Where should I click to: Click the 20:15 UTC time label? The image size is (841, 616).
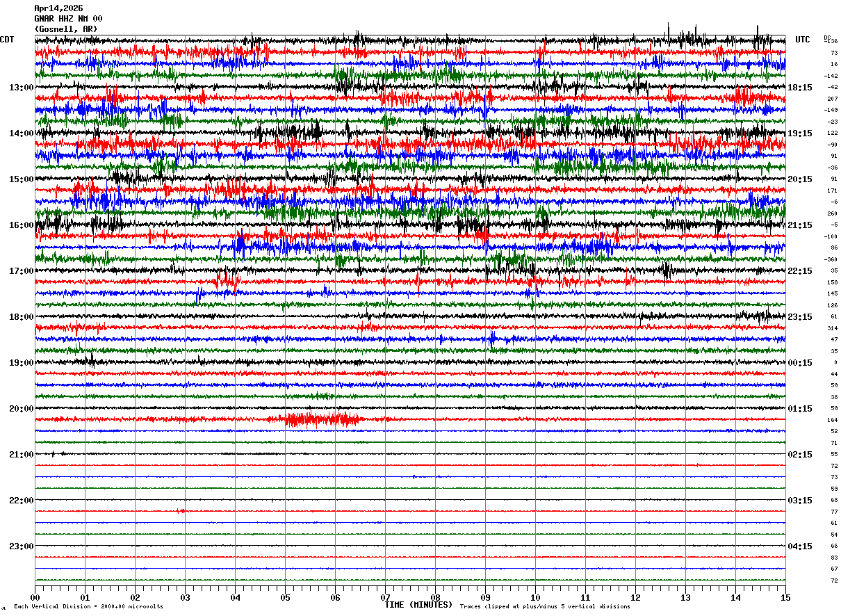point(800,179)
